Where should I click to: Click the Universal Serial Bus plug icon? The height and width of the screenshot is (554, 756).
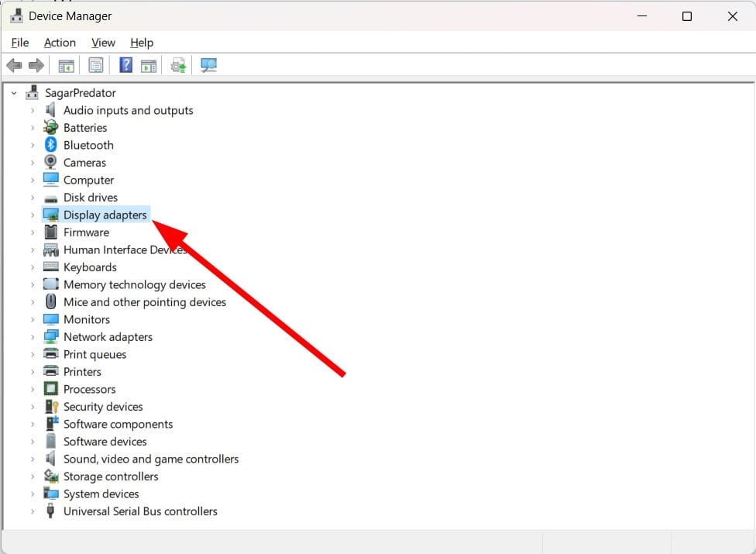tap(50, 511)
